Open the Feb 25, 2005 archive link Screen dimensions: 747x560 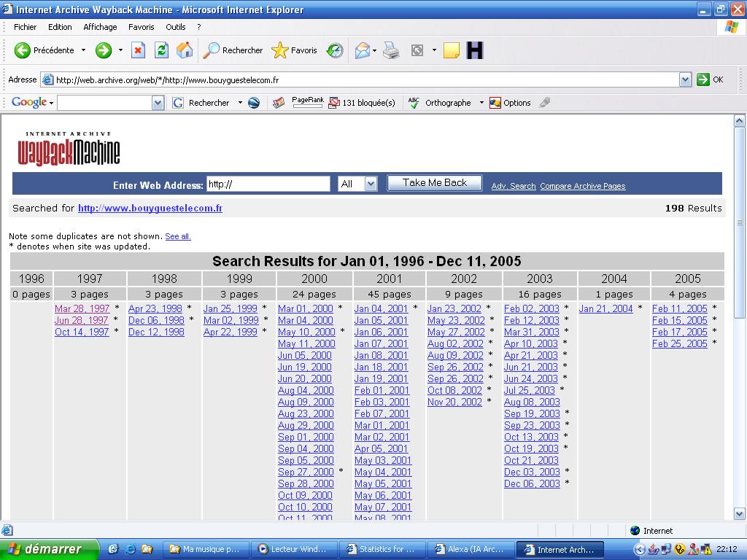pos(680,343)
